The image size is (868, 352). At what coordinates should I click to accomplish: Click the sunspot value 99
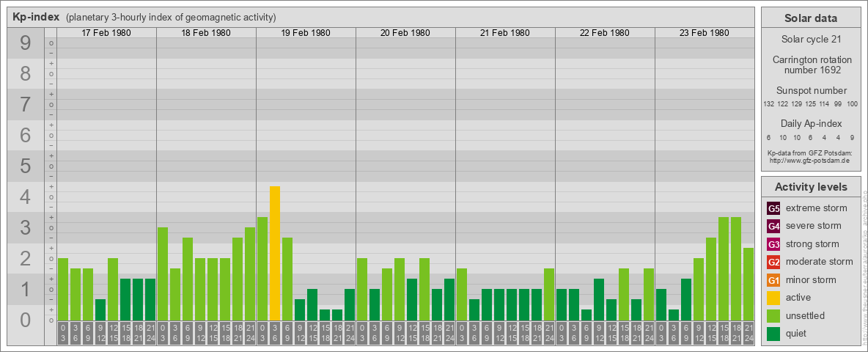[839, 104]
